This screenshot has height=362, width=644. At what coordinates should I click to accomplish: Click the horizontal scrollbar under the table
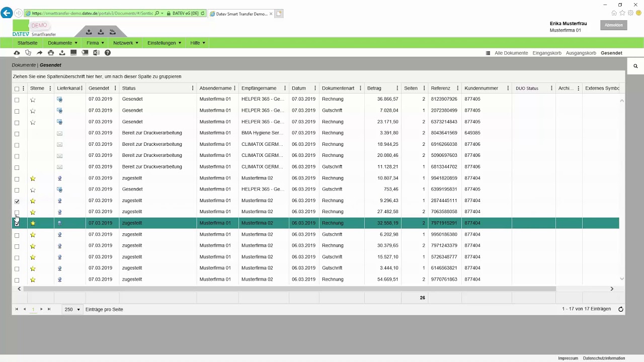289,289
